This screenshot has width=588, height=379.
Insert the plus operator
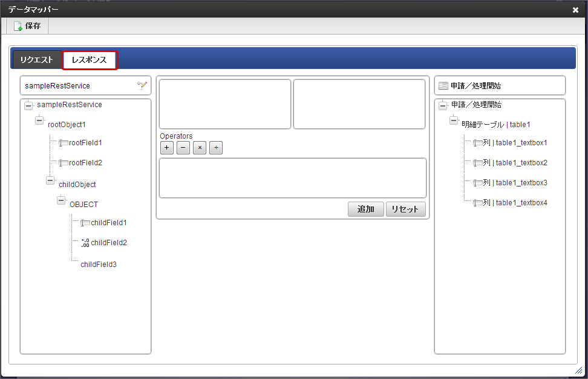pyautogui.click(x=167, y=148)
